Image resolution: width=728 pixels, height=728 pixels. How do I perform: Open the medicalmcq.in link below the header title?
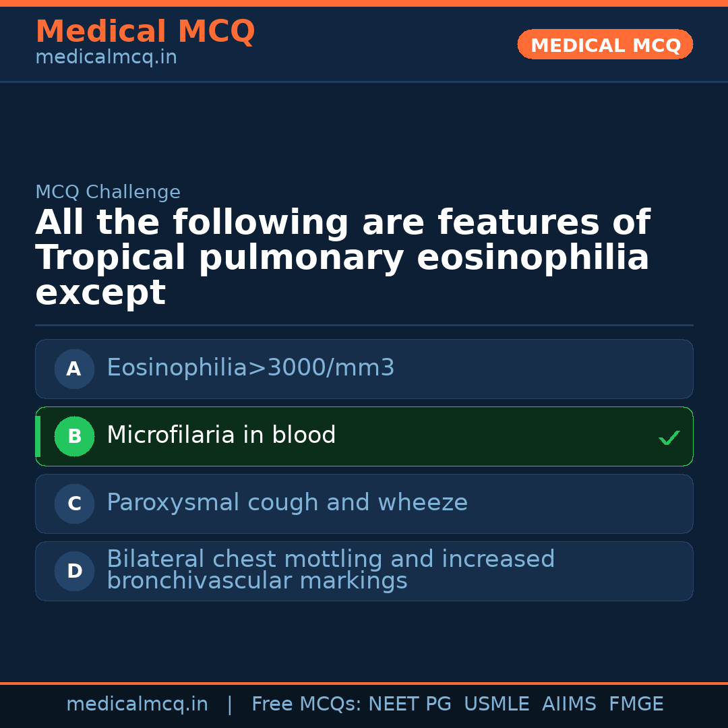(x=106, y=58)
